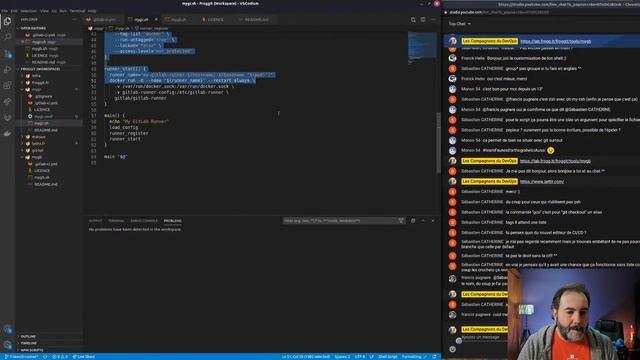Open errors and warnings status item

click(x=60, y=357)
